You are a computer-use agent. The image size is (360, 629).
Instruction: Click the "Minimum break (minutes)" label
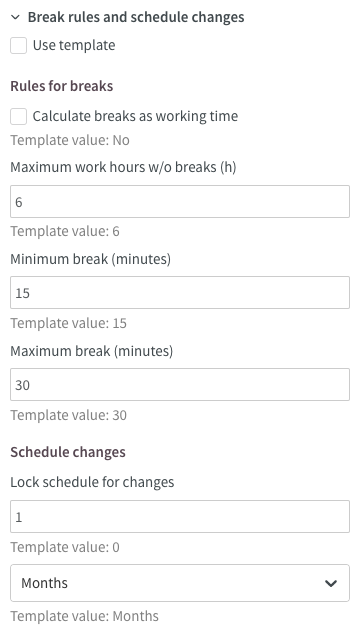(90, 259)
